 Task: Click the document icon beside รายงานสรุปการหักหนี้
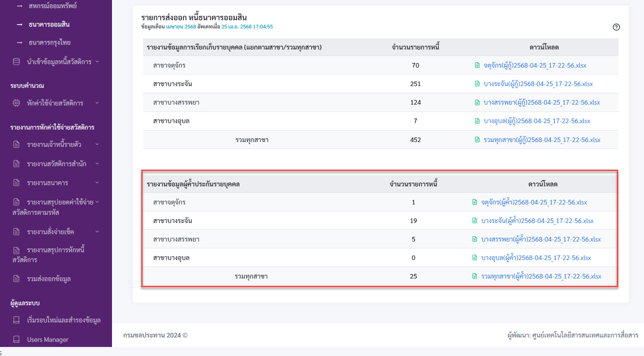(x=16, y=250)
